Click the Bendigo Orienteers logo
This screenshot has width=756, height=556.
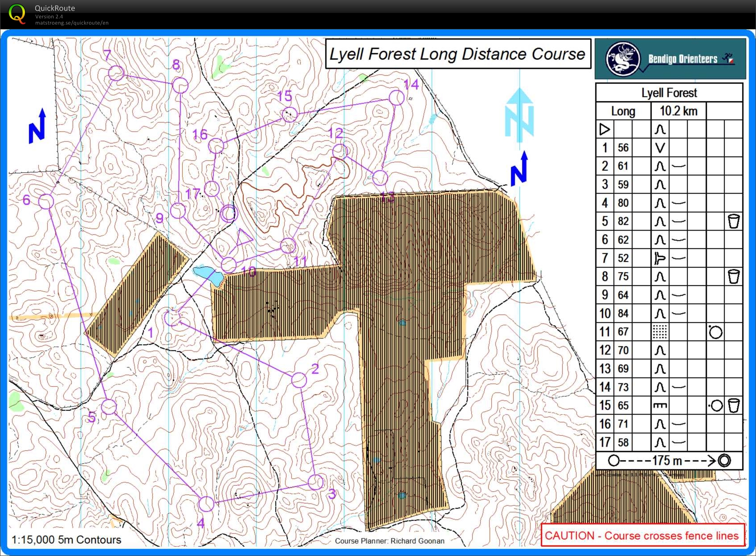click(x=670, y=59)
